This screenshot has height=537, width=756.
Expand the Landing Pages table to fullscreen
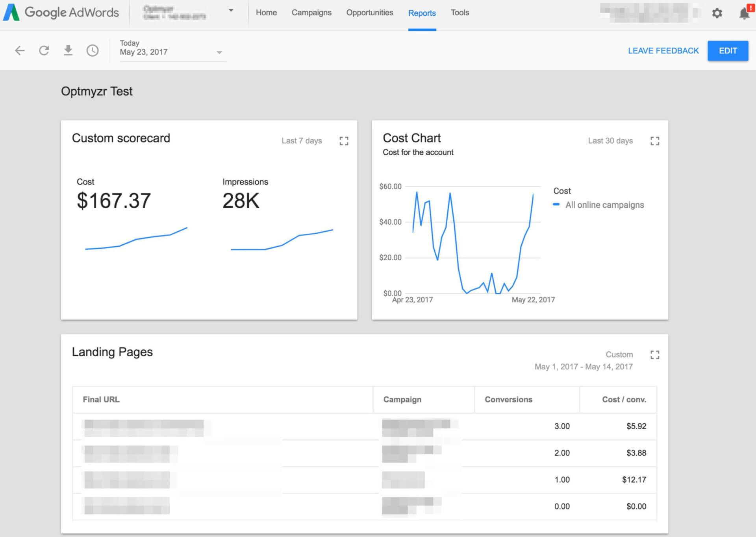point(654,355)
